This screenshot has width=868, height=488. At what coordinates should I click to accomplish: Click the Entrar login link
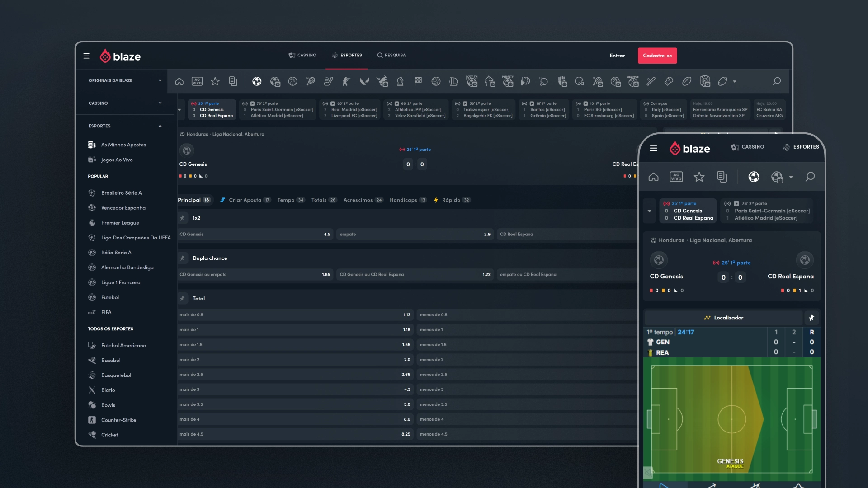click(x=617, y=56)
